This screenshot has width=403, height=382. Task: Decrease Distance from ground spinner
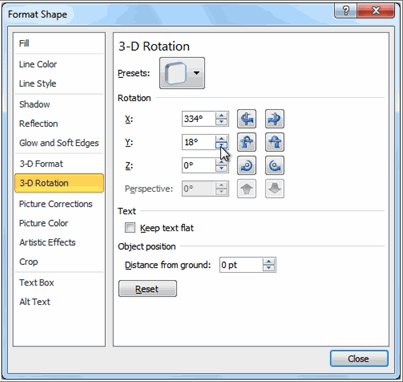tap(269, 268)
